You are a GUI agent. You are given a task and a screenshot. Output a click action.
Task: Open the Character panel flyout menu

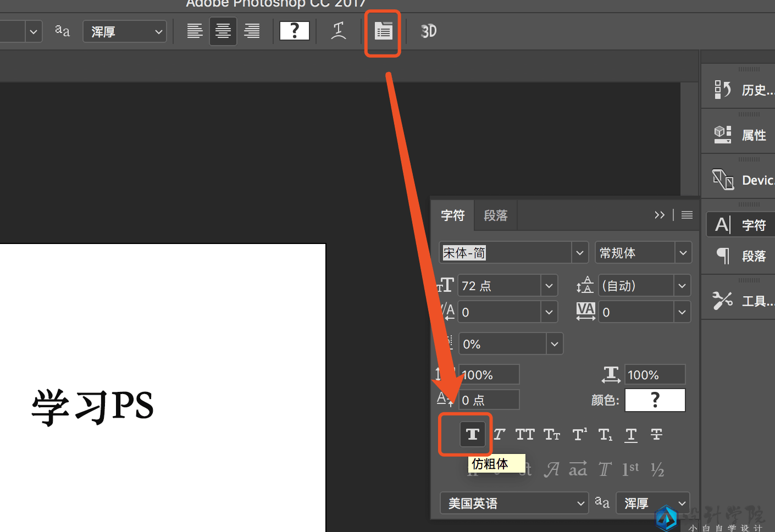(x=687, y=215)
